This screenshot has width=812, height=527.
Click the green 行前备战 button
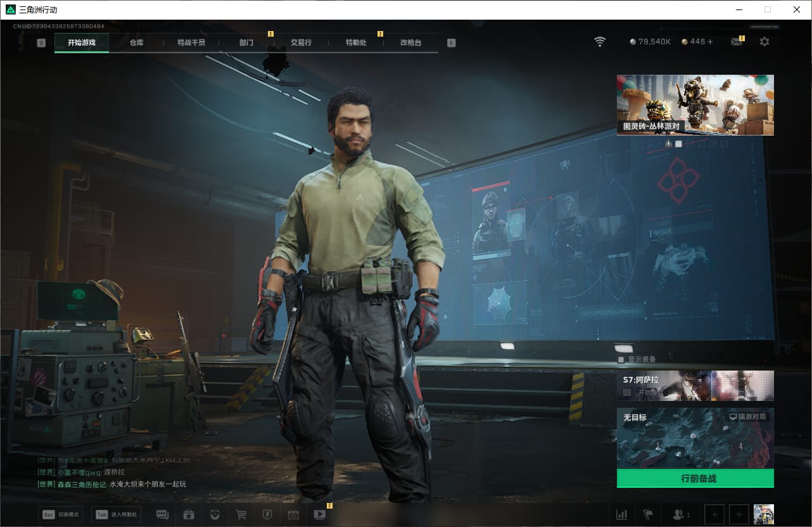click(x=695, y=478)
